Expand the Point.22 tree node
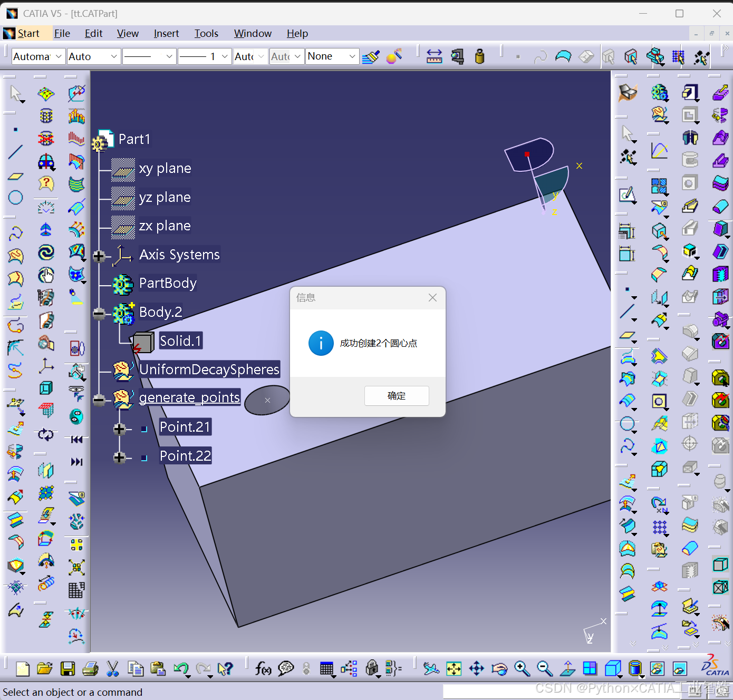 pos(120,458)
